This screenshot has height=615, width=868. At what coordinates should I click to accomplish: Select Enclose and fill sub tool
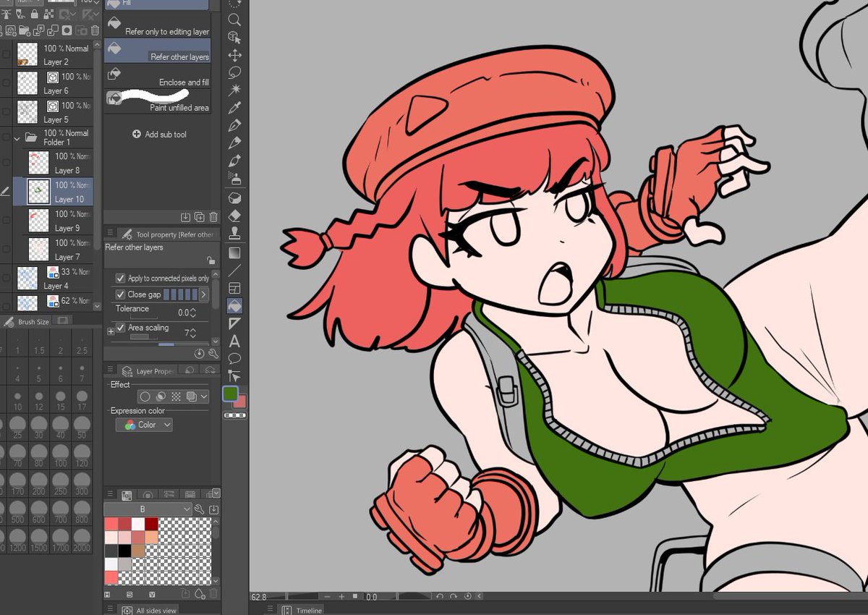[158, 75]
